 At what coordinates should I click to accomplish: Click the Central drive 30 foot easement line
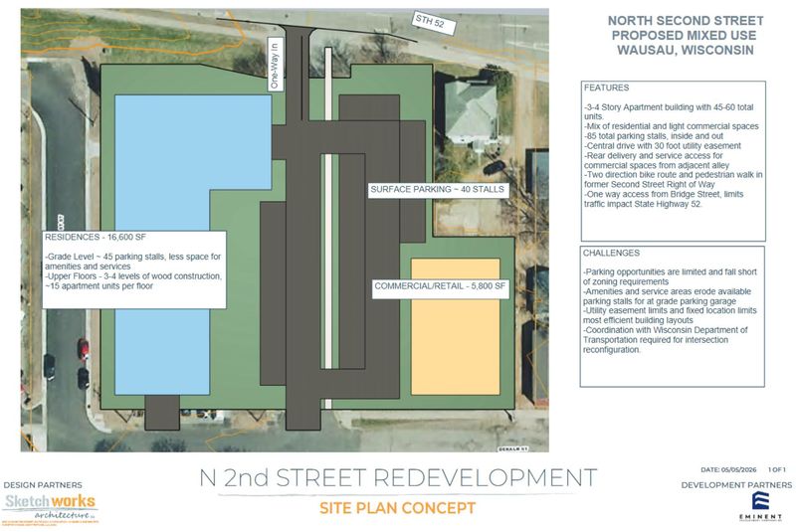tap(663, 146)
